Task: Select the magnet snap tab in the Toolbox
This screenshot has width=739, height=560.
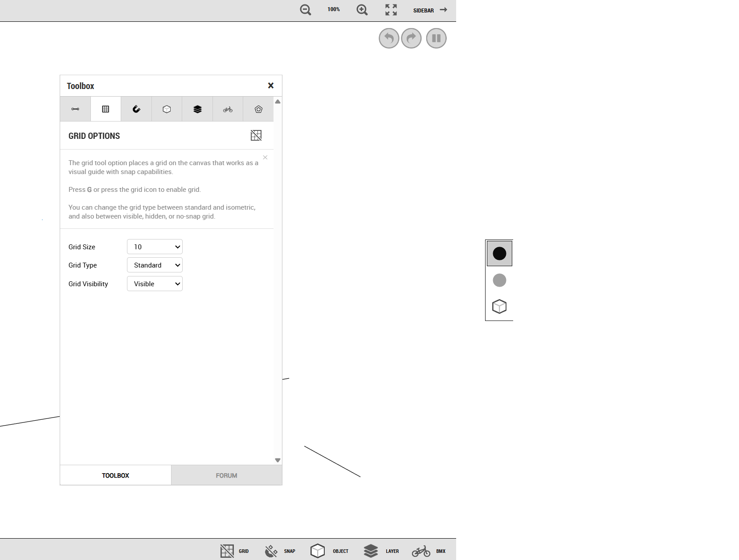Action: [x=136, y=109]
